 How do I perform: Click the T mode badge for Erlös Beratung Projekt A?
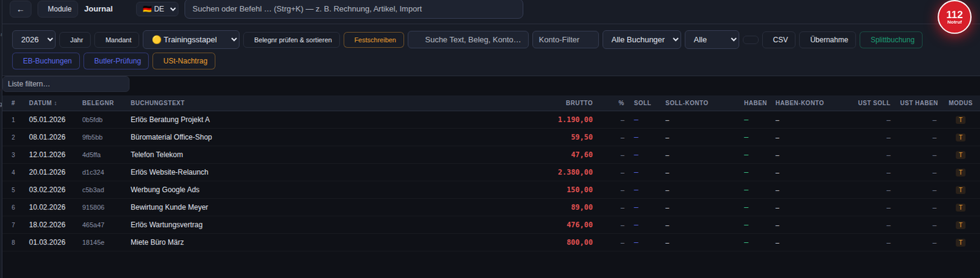pos(960,120)
